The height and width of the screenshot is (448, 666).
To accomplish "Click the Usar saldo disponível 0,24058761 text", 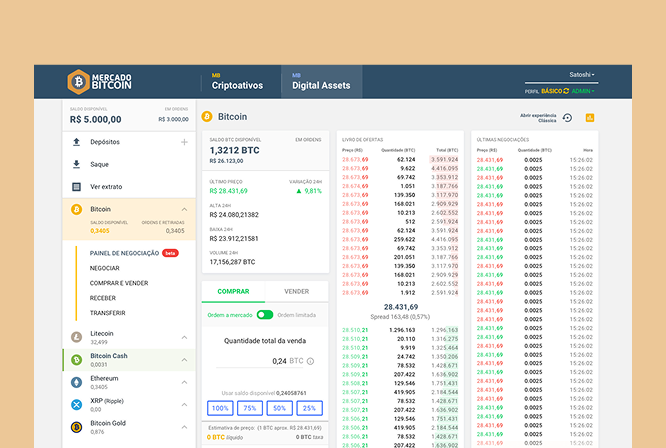I will tap(264, 393).
